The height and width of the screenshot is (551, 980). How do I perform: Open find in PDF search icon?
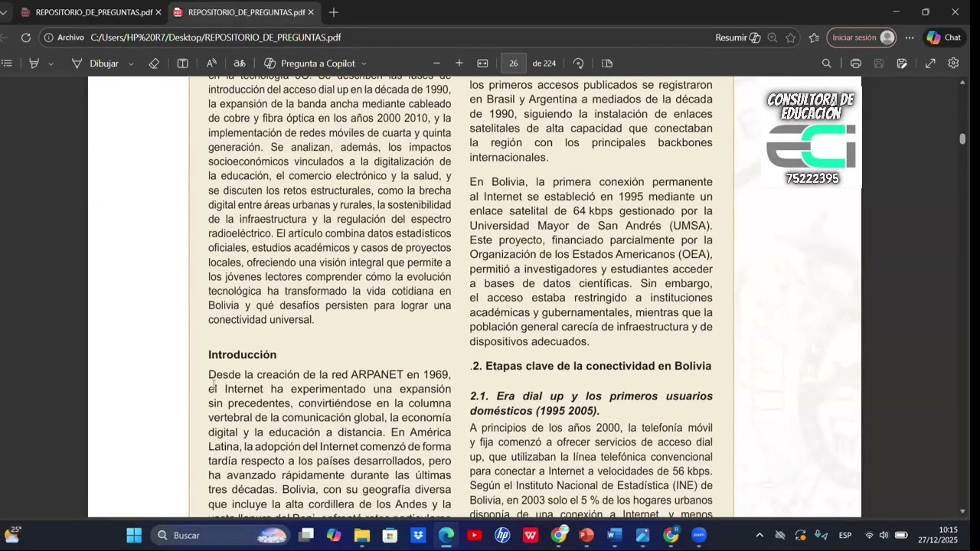click(827, 64)
